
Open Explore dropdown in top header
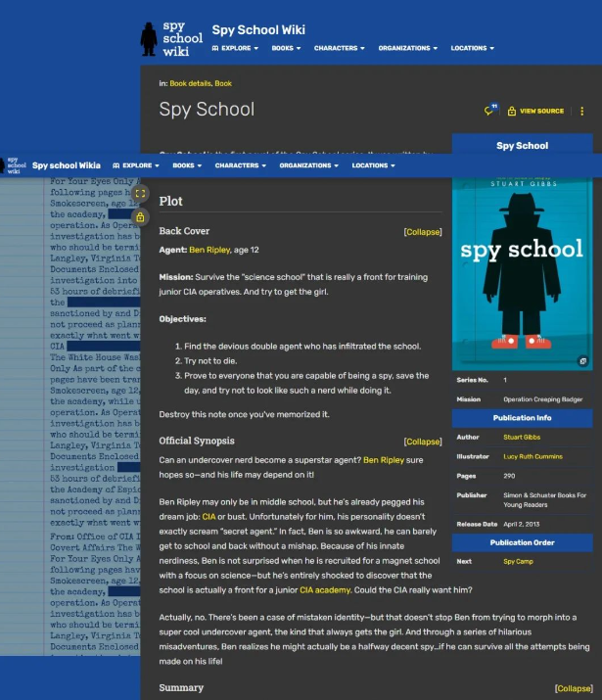pyautogui.click(x=235, y=48)
